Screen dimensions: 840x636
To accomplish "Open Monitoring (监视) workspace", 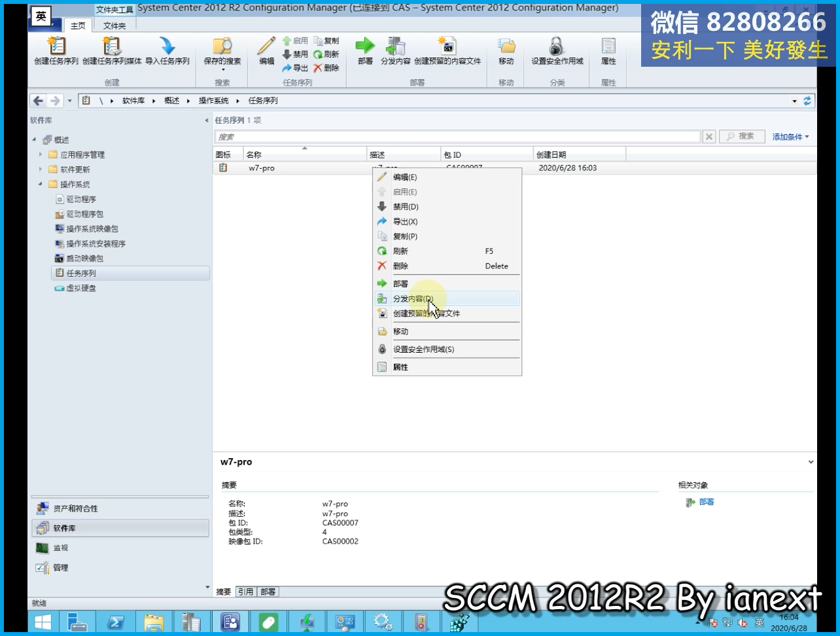I will click(120, 548).
